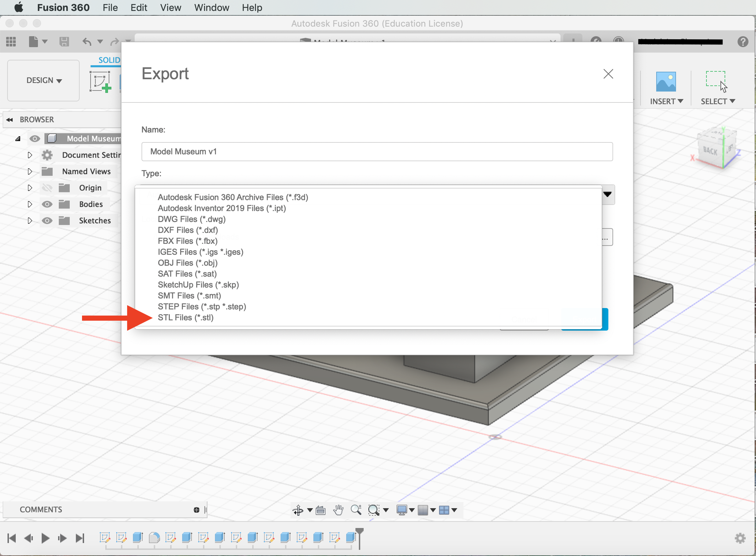The image size is (756, 556).
Task: Click the Save file icon
Action: (65, 41)
